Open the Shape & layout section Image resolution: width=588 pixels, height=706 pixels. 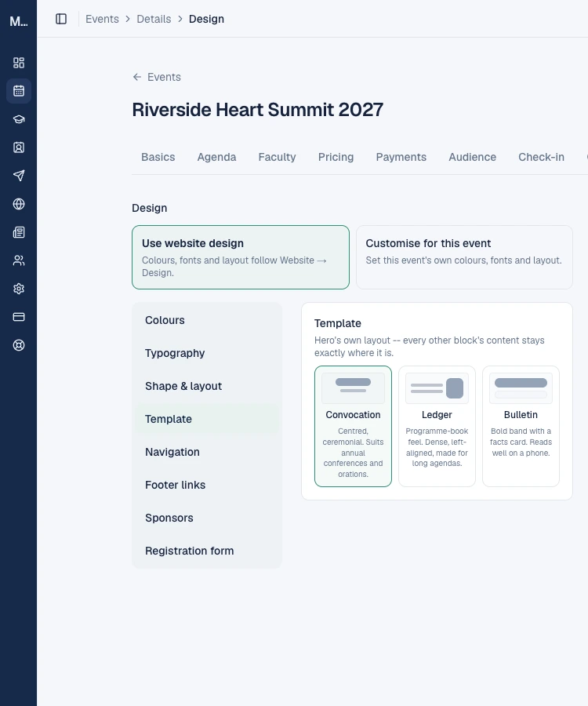click(x=207, y=386)
